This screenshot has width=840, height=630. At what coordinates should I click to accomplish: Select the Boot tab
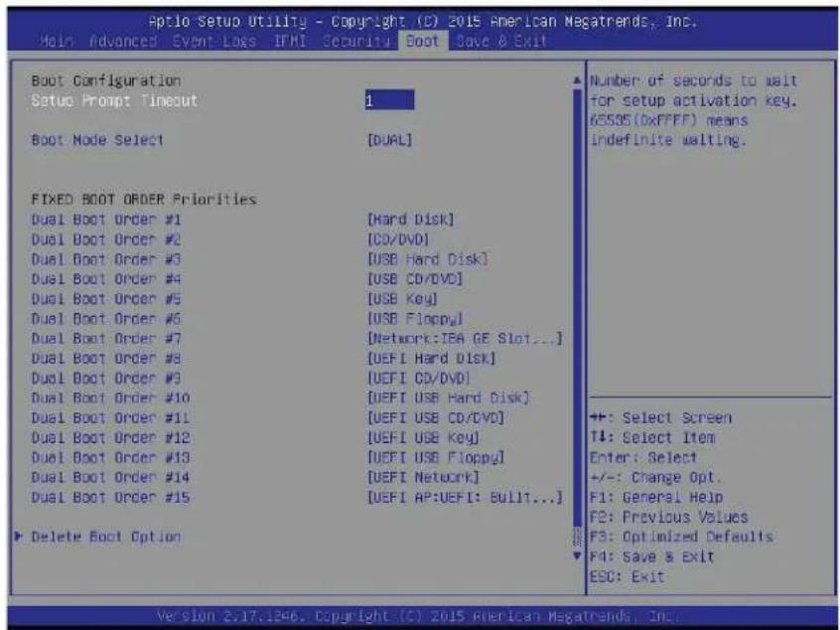click(423, 42)
